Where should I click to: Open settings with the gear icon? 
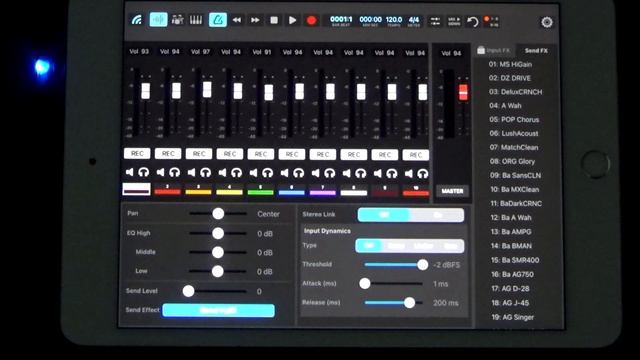547,22
